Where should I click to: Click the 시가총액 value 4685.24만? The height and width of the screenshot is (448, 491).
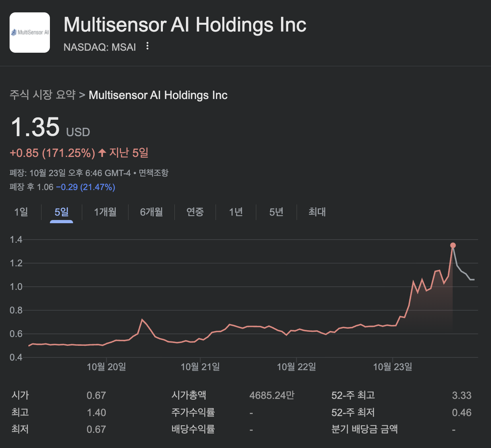272,396
